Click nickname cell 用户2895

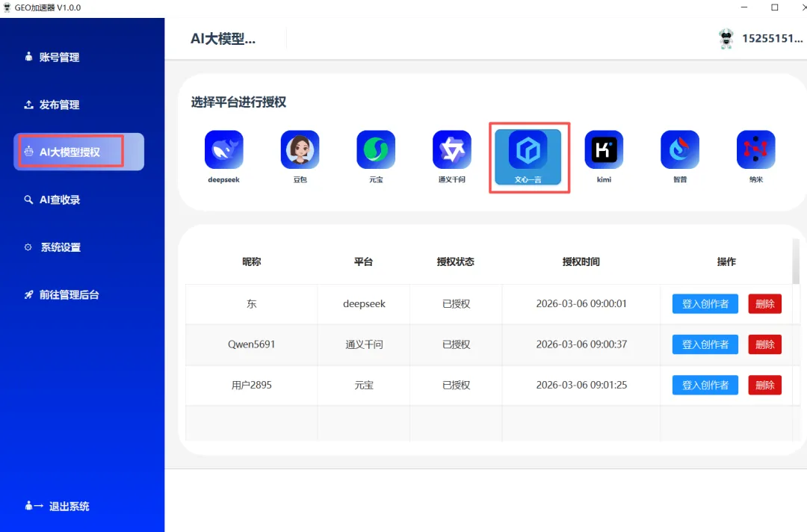(x=252, y=385)
